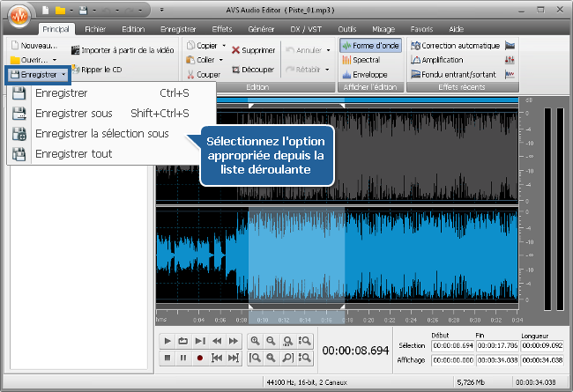Screen dimensions: 573x392
Task: Click the Stop playback button
Action: [x=167, y=358]
